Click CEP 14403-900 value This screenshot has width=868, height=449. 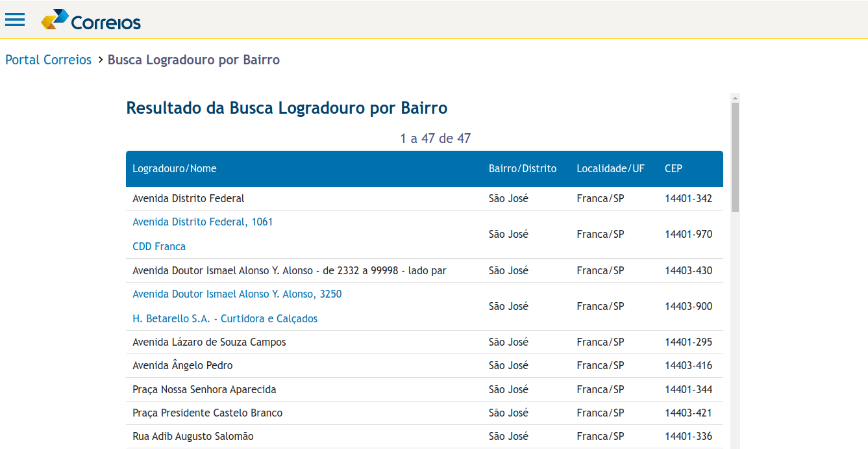click(688, 307)
